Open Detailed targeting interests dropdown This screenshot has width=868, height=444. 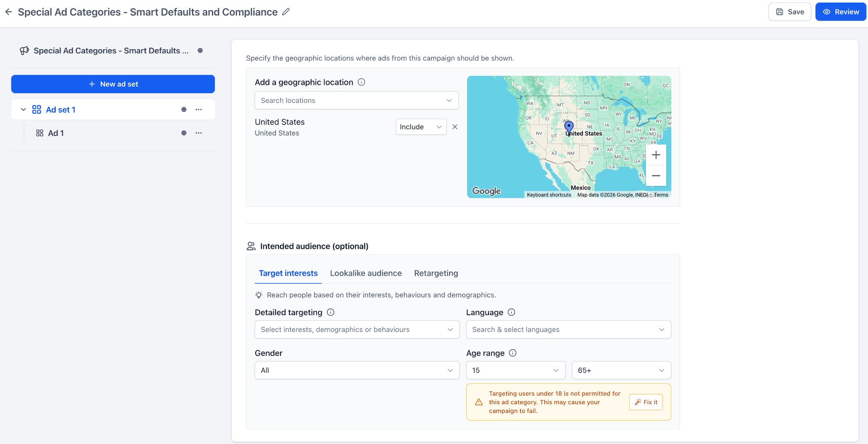357,330
